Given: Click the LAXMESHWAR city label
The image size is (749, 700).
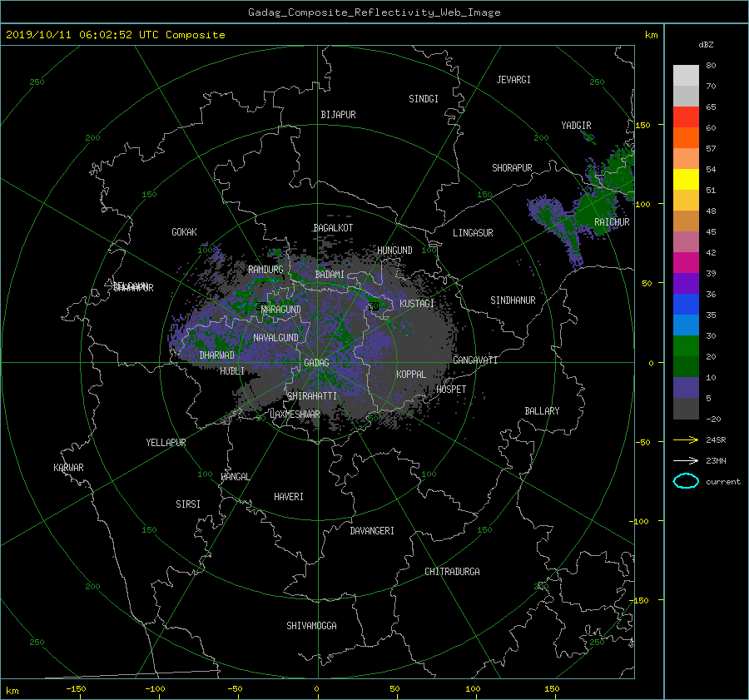Looking at the screenshot, I should pos(295,415).
